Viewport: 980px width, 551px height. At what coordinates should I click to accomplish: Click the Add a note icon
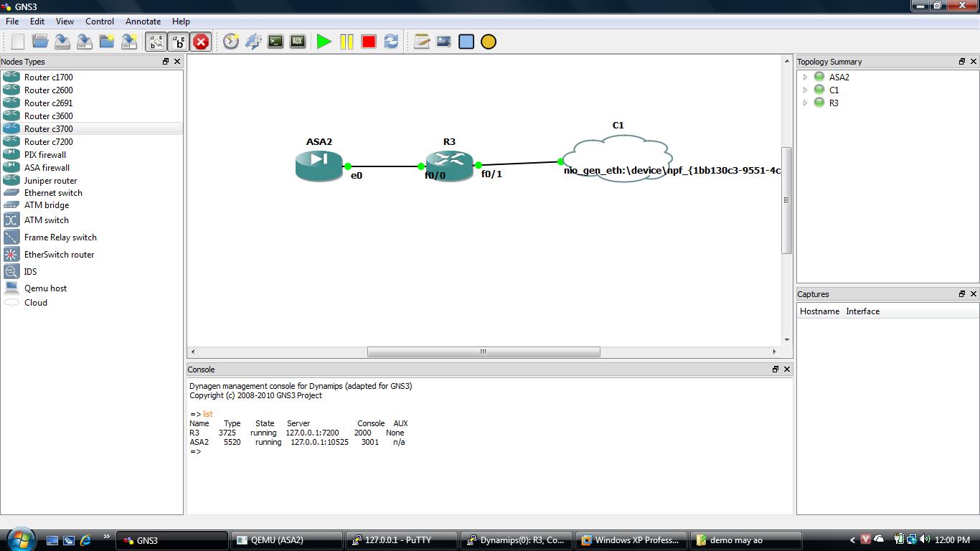[x=422, y=42]
